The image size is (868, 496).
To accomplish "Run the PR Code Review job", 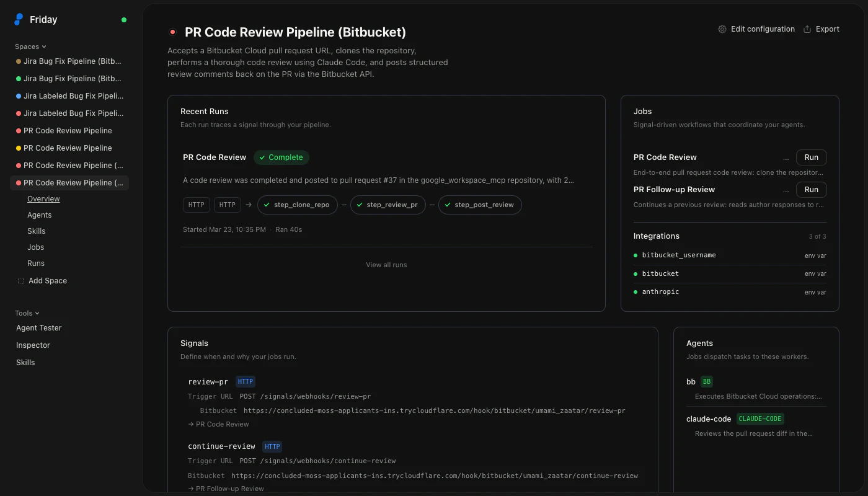I will [812, 157].
